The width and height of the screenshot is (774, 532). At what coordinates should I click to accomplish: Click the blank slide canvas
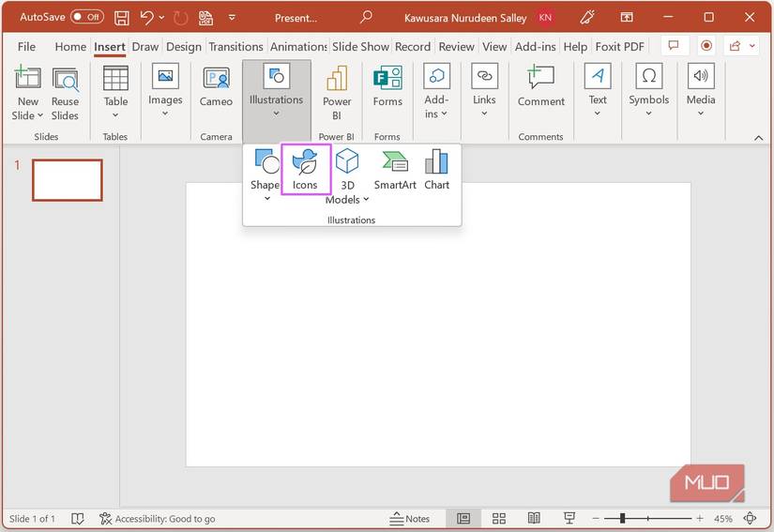[438, 325]
